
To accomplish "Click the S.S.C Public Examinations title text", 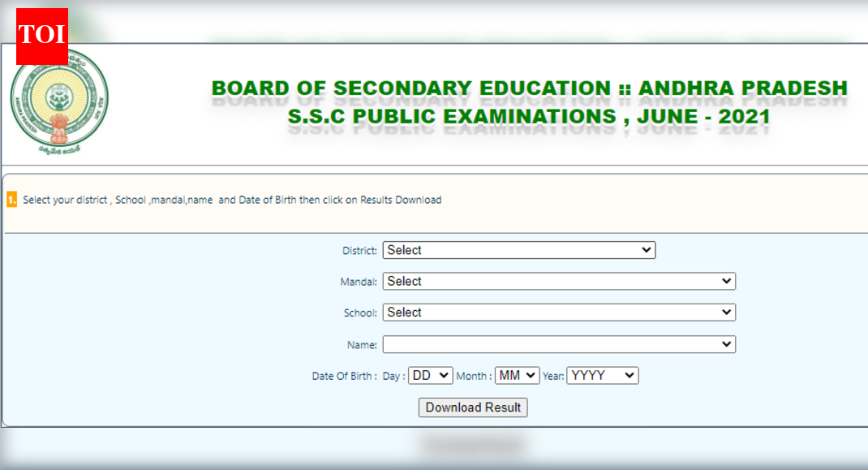I will [x=529, y=117].
